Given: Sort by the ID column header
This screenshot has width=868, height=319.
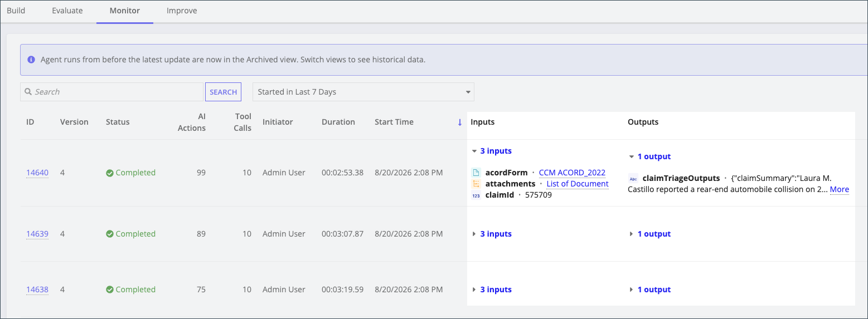Looking at the screenshot, I should click(30, 122).
